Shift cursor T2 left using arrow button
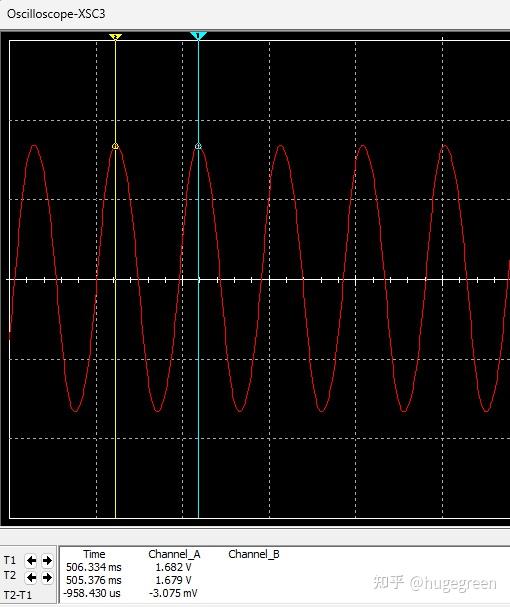The image size is (510, 607). [x=31, y=578]
